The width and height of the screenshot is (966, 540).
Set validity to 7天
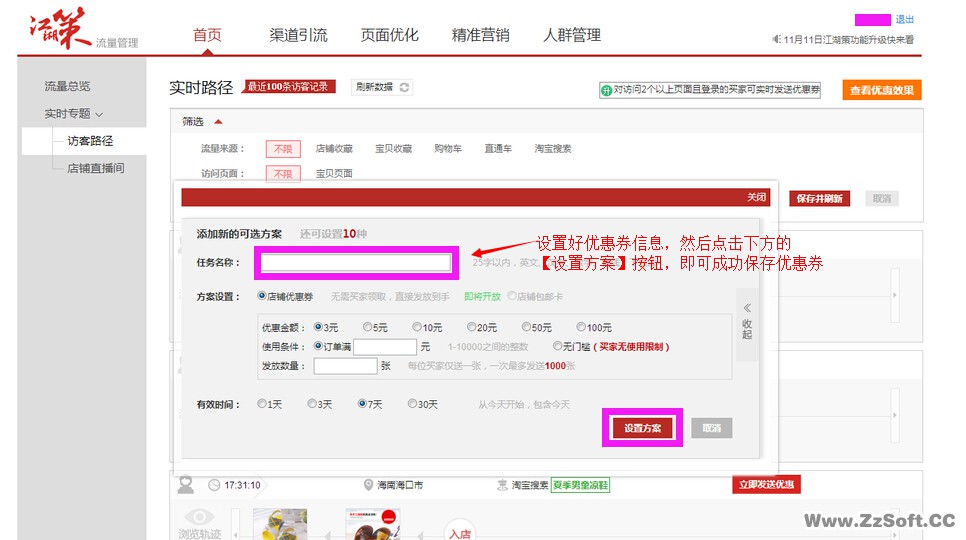pyautogui.click(x=362, y=404)
